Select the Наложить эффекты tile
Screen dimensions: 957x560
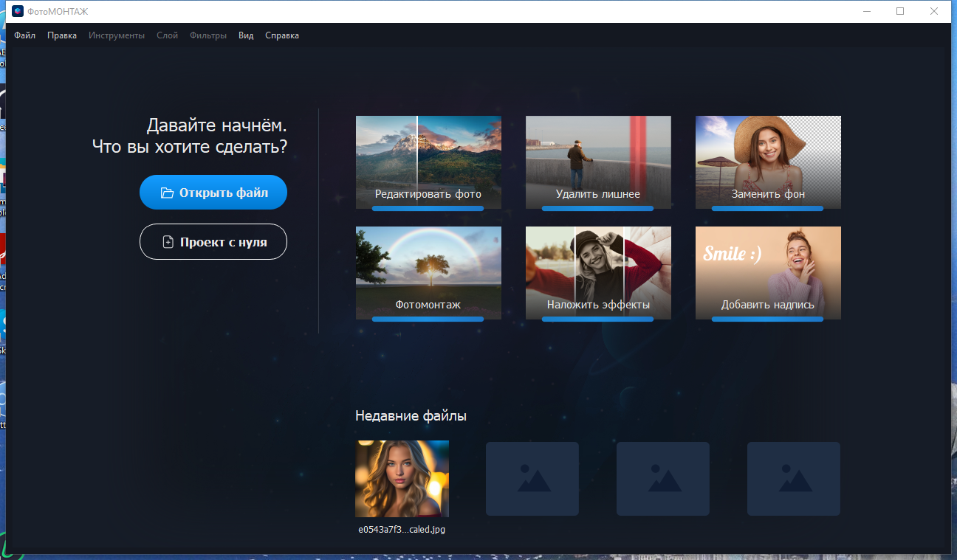click(598, 273)
